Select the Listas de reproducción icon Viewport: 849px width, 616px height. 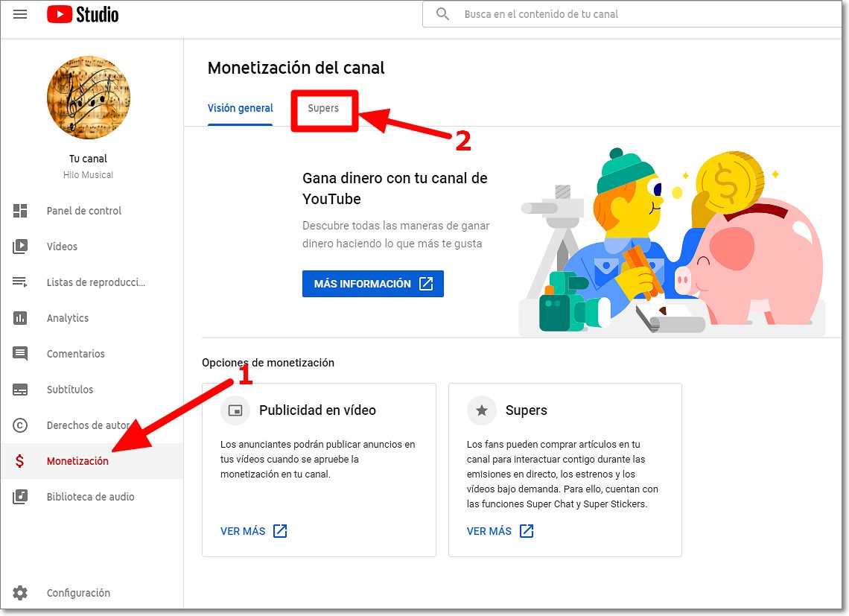click(20, 282)
